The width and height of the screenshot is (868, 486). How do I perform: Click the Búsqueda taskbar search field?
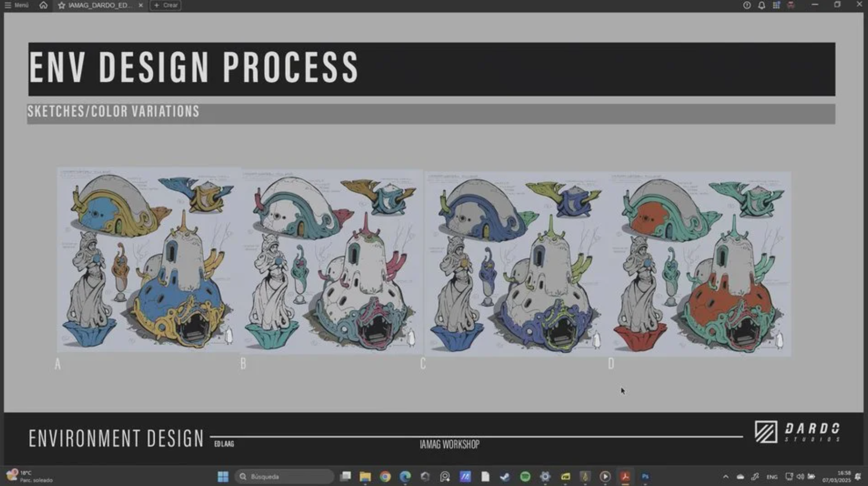coord(284,477)
